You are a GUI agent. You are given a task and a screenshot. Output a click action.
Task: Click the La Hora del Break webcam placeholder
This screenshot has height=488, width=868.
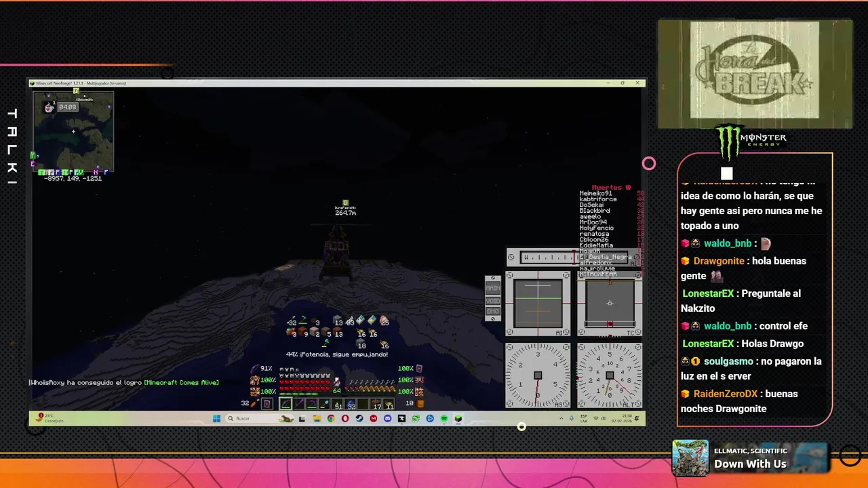(x=755, y=74)
